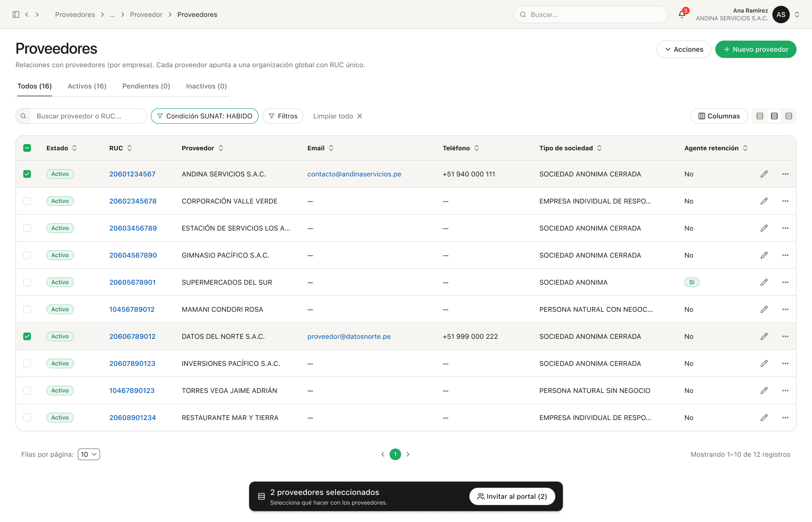Uncheck DATOS DEL NORTE S.A.C. row checkbox
Screen dimensions: 812x522
tap(27, 336)
